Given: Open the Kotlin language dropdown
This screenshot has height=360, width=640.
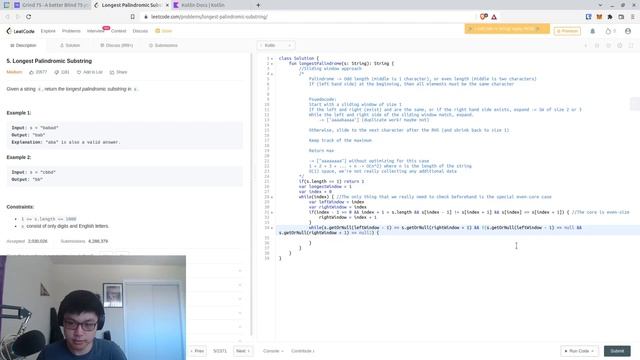Looking at the screenshot, I should [x=276, y=45].
